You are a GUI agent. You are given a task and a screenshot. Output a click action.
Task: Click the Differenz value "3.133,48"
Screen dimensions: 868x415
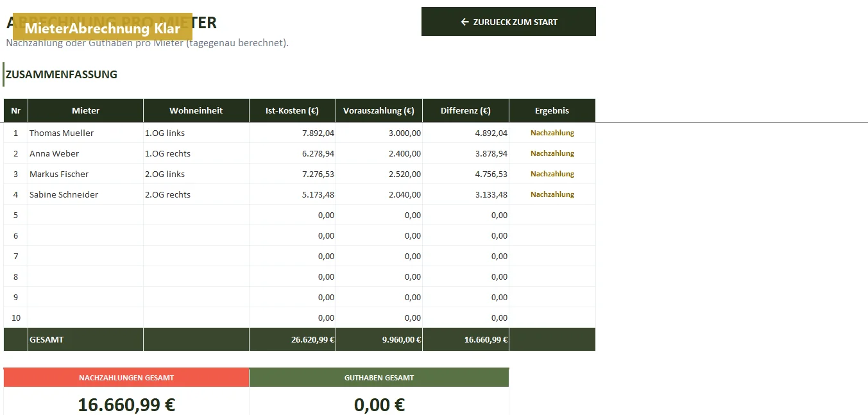466,194
